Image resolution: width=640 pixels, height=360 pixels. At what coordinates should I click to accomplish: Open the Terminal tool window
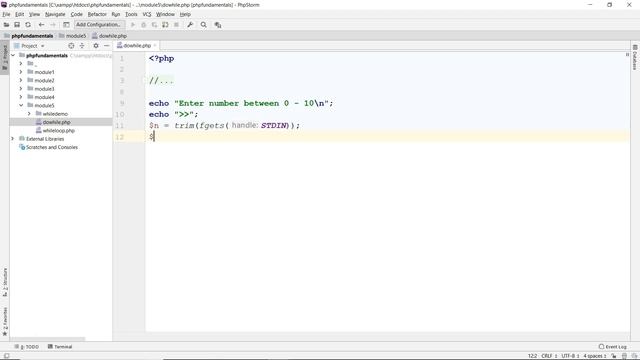point(60,347)
